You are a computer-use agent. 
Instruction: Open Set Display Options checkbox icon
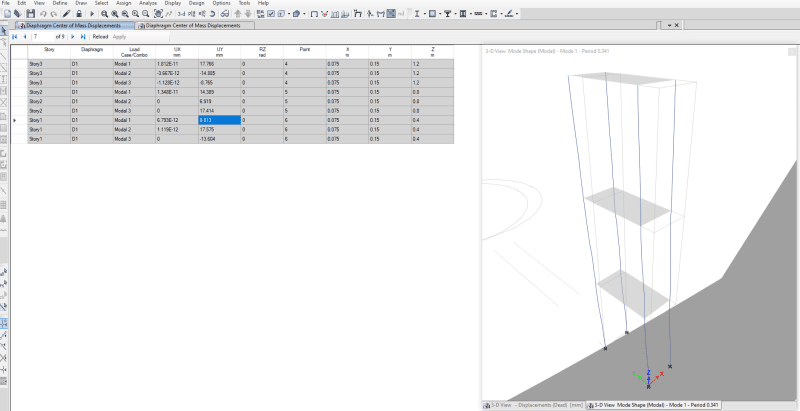tap(271, 14)
